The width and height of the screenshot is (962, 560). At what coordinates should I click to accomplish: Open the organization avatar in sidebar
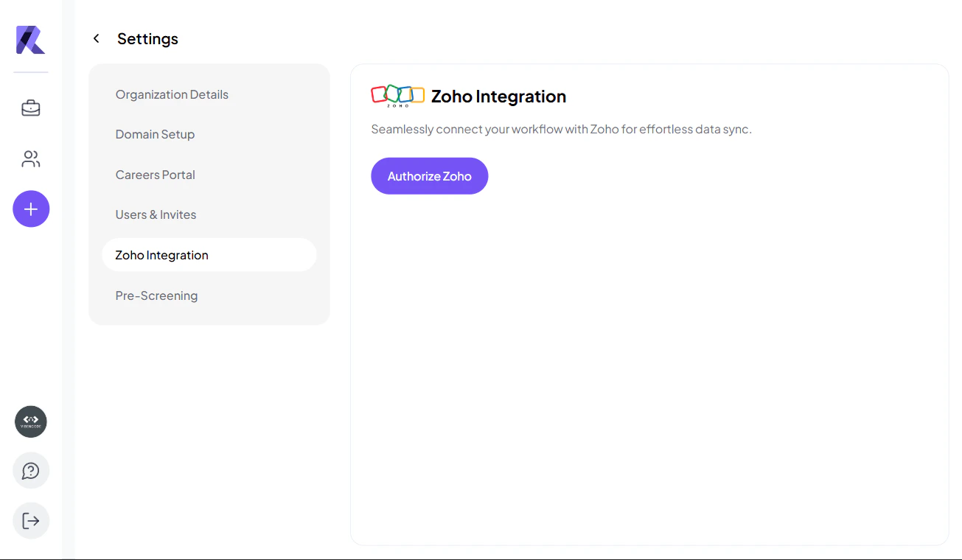click(31, 422)
